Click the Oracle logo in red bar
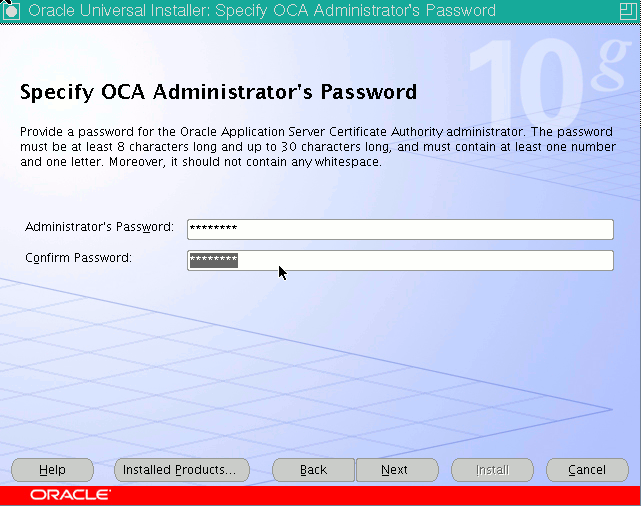Viewport: 641px width, 506px height. click(70, 495)
